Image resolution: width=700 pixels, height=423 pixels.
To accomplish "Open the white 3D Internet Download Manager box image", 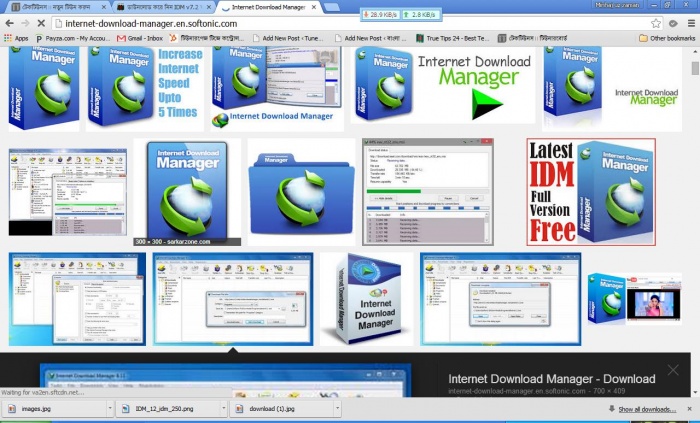I will click(367, 299).
